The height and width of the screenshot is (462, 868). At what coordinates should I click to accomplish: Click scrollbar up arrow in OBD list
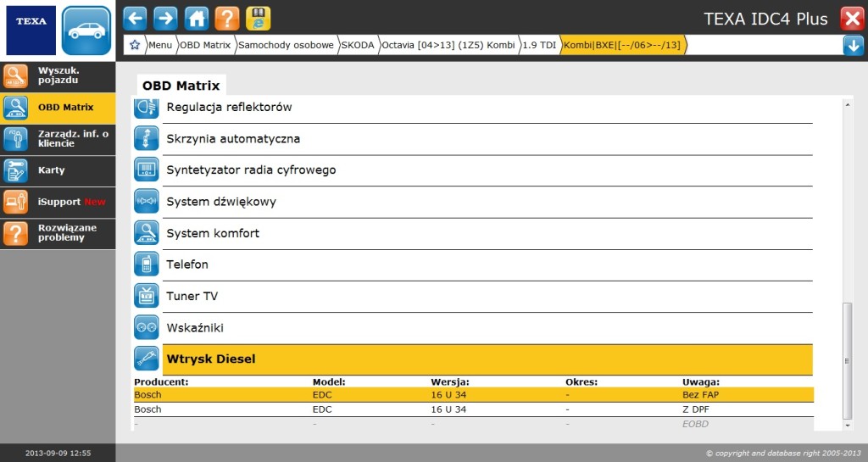[x=848, y=104]
